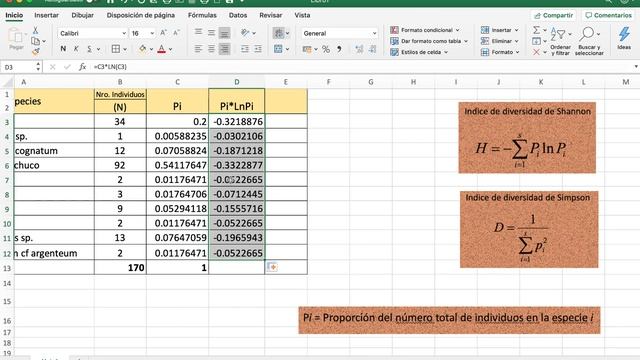Click the align left icon

(x=198, y=49)
